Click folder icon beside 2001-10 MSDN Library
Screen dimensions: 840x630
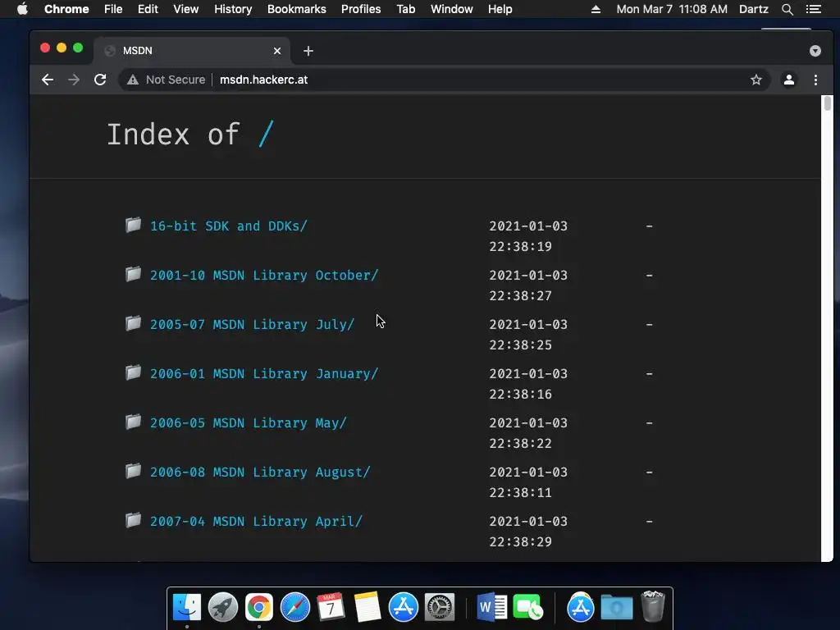coord(134,274)
